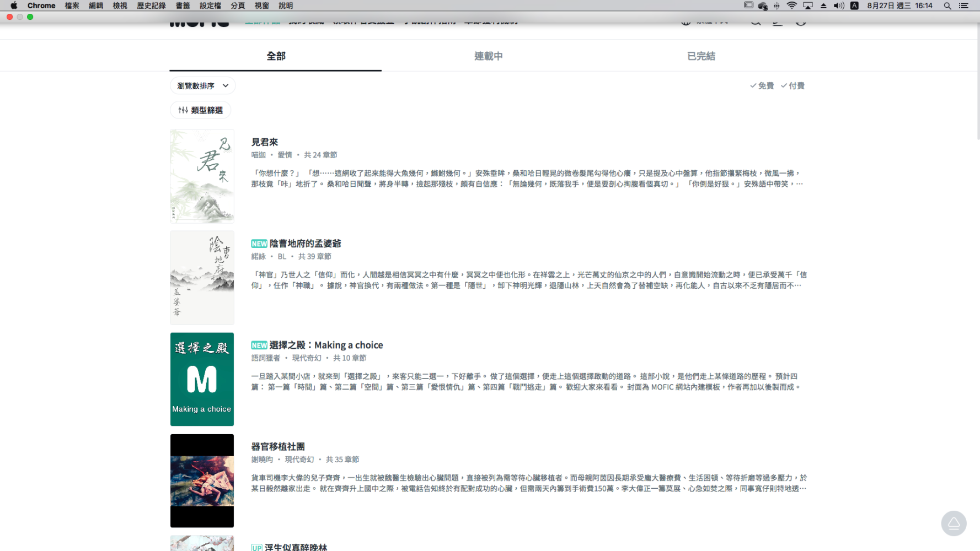This screenshot has height=551, width=980.
Task: Switch to the 已完結 tab
Action: 701,56
